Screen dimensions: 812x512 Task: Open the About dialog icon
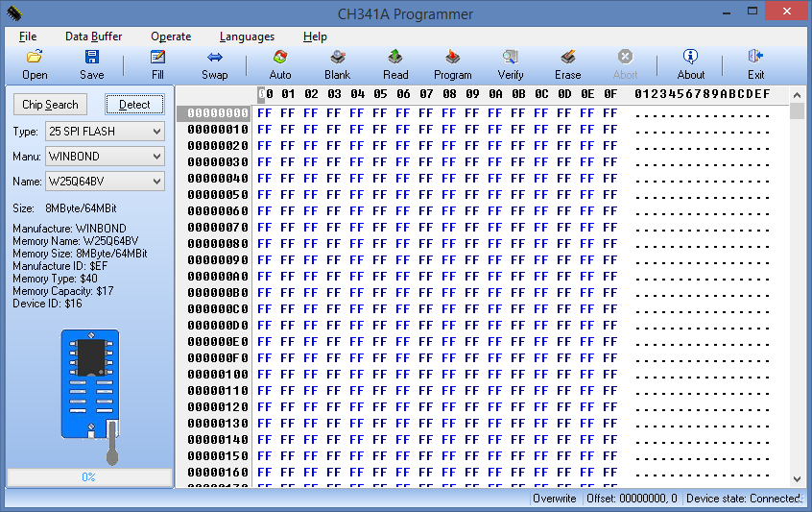(x=691, y=58)
